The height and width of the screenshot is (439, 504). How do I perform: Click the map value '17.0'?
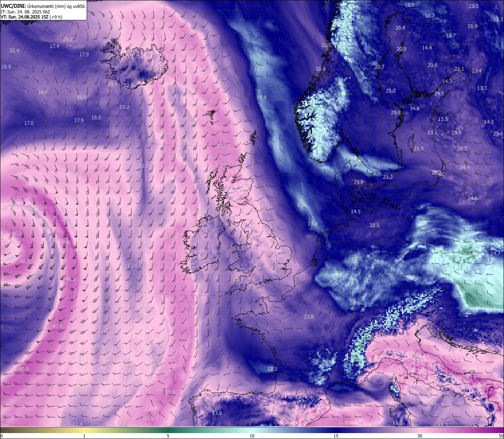[29, 123]
